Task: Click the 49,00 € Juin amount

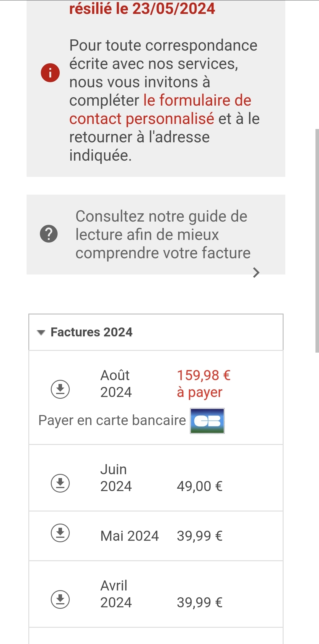Action: coord(199,486)
